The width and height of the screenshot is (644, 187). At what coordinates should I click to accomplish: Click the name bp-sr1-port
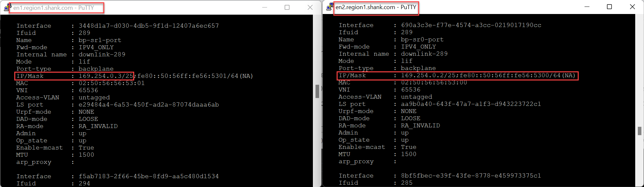100,40
